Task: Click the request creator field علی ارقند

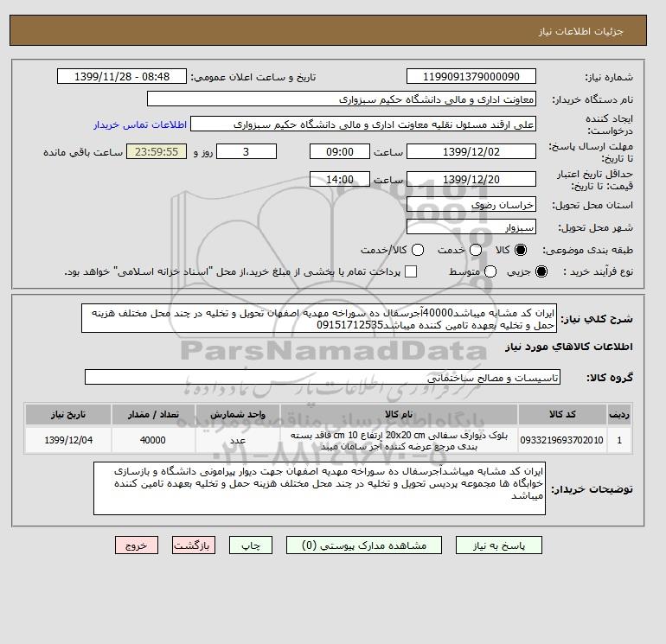Action: click(363, 124)
